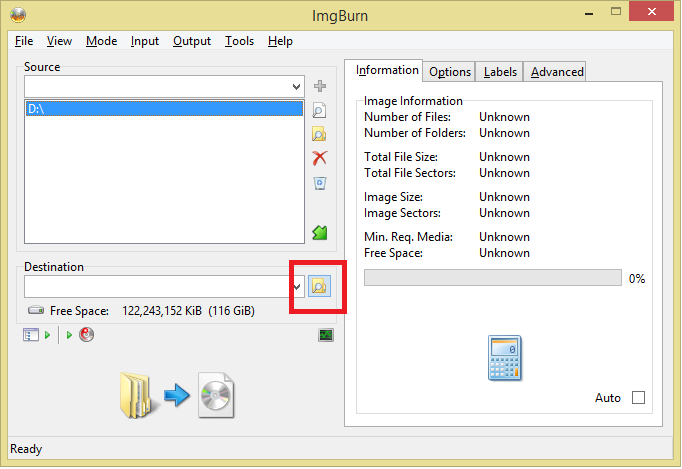Show the log window monitor icon
682x469 pixels.
tap(326, 335)
